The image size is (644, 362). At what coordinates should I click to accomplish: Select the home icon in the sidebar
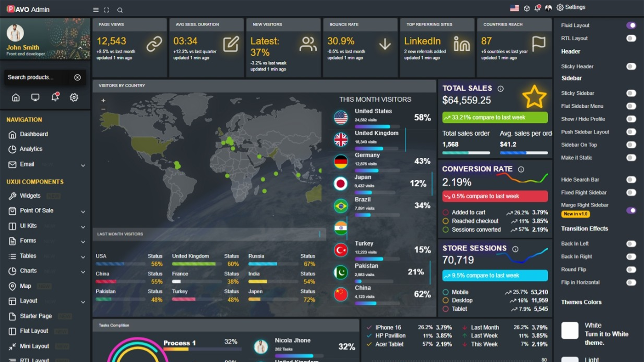15,97
